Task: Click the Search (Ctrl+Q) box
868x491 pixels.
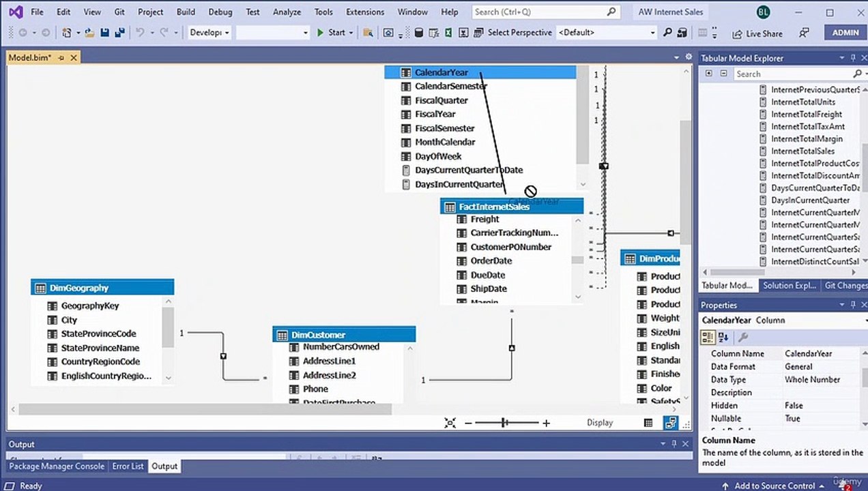Action: pos(546,12)
